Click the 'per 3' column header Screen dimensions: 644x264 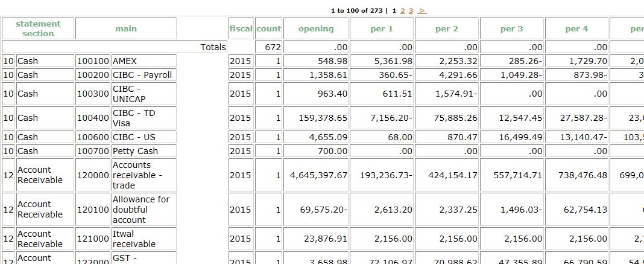coord(512,29)
